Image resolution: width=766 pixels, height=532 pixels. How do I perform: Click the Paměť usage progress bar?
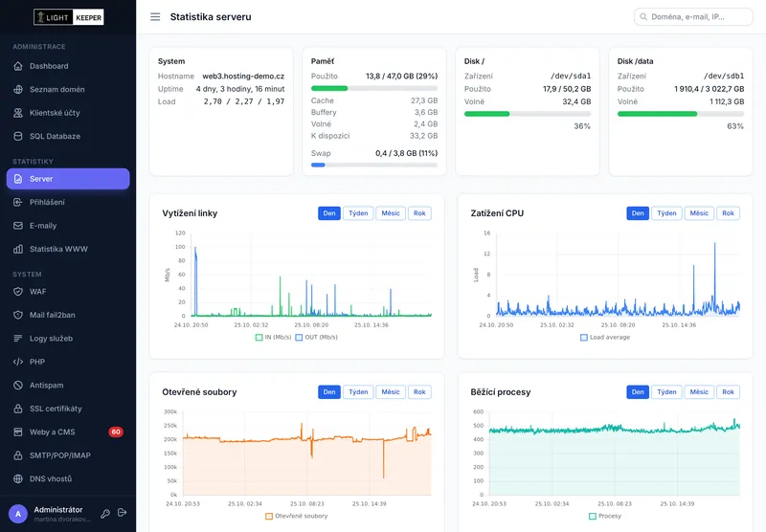coord(374,88)
